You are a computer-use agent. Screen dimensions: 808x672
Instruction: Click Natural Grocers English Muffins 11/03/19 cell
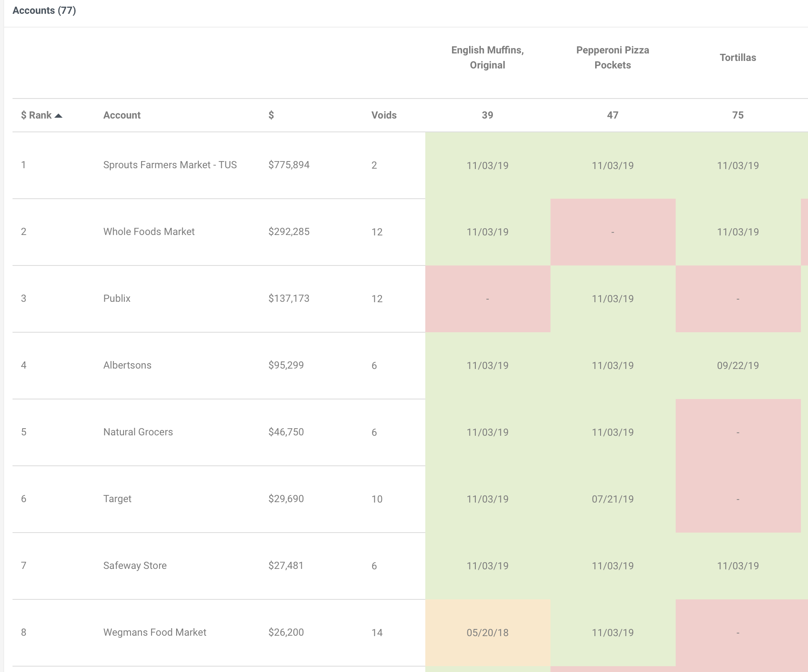tap(487, 432)
